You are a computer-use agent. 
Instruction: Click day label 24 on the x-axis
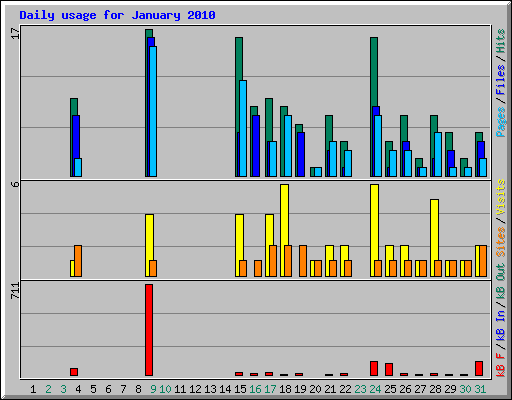pyautogui.click(x=375, y=389)
